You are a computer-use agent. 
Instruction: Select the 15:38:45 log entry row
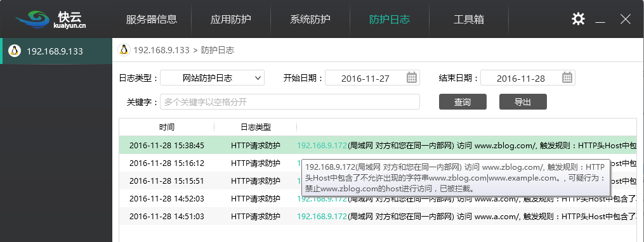click(378, 145)
